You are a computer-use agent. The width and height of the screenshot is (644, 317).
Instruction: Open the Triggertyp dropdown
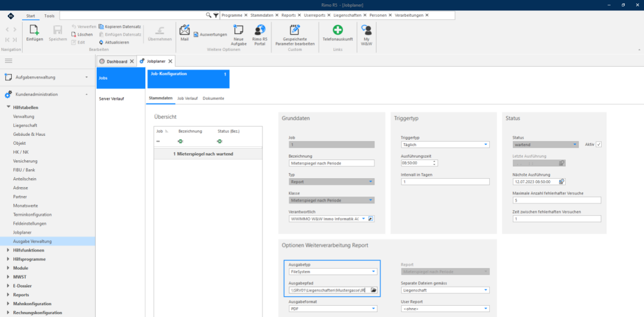(x=486, y=145)
